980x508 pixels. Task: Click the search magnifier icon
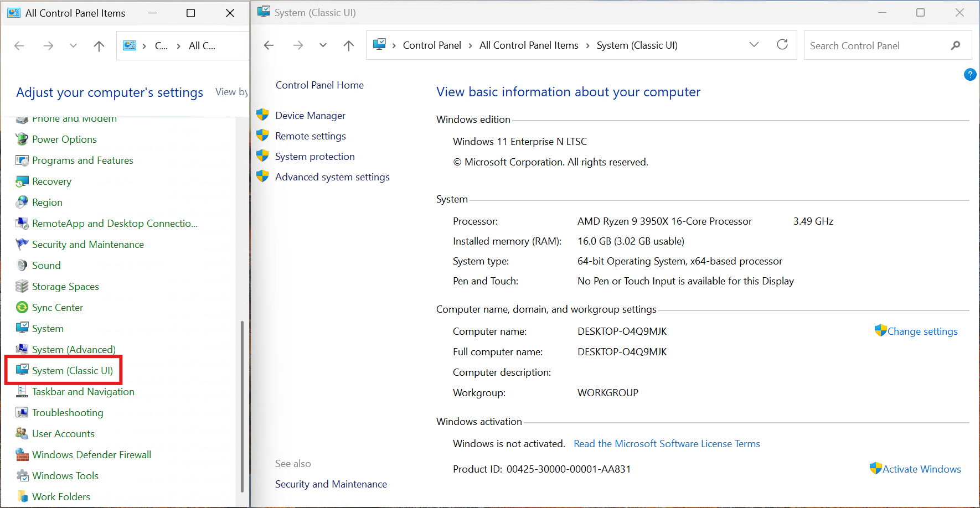click(x=955, y=46)
